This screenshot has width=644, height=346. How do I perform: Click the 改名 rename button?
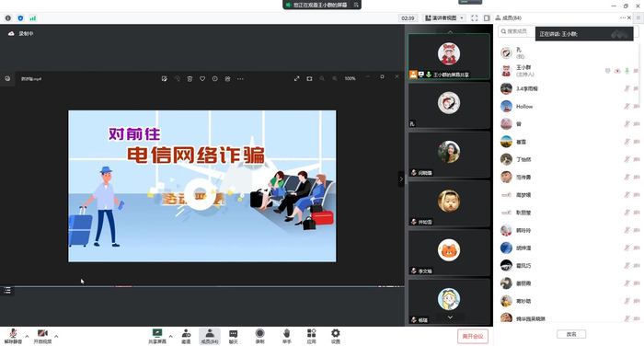[x=571, y=334]
